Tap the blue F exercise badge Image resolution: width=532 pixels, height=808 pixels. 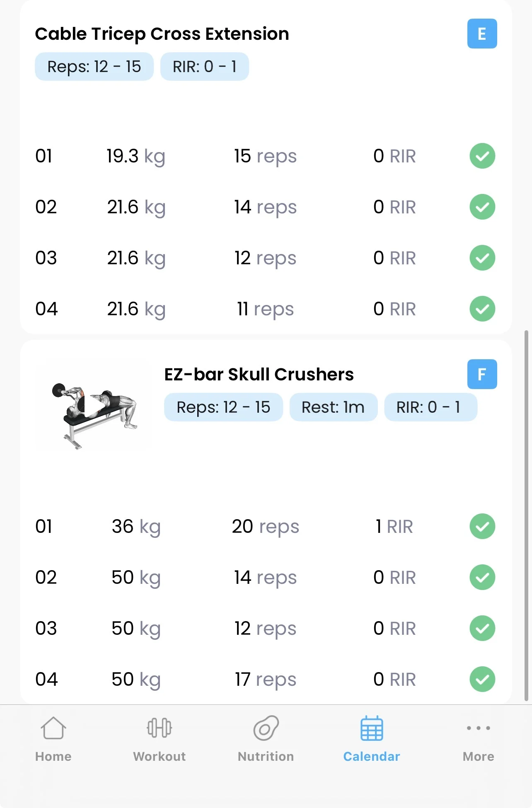point(482,374)
